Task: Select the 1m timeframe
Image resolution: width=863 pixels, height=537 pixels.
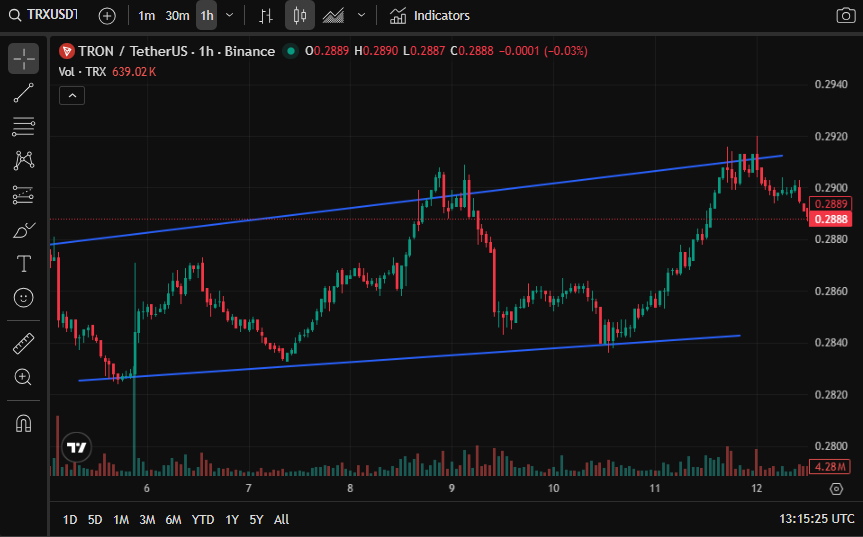Action: 146,15
